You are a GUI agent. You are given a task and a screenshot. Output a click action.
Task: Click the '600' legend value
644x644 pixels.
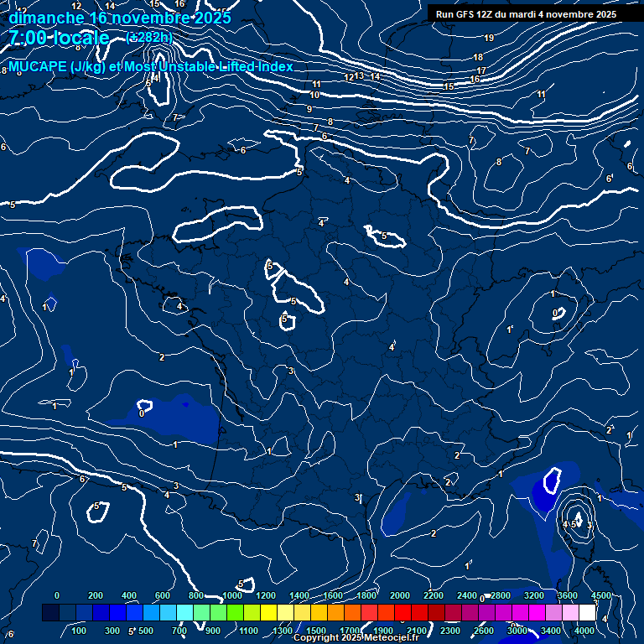point(163,595)
